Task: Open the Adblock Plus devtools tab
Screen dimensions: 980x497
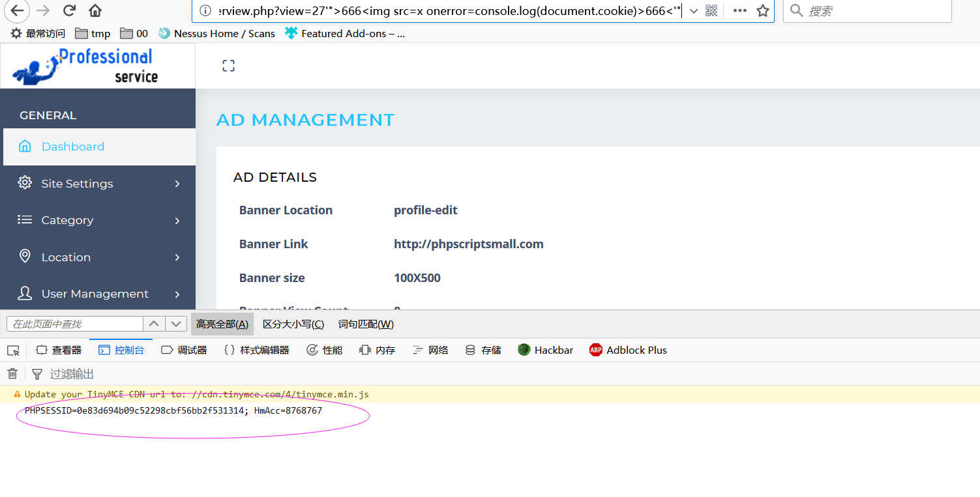Action: 628,350
